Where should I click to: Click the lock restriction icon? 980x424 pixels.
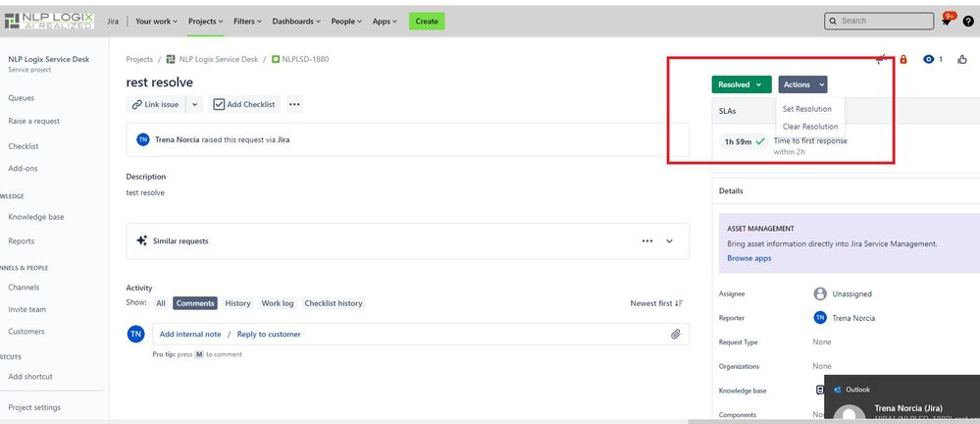(x=903, y=60)
